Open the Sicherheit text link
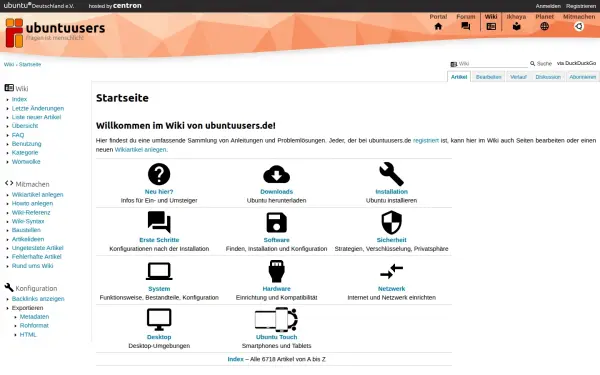 pyautogui.click(x=391, y=240)
